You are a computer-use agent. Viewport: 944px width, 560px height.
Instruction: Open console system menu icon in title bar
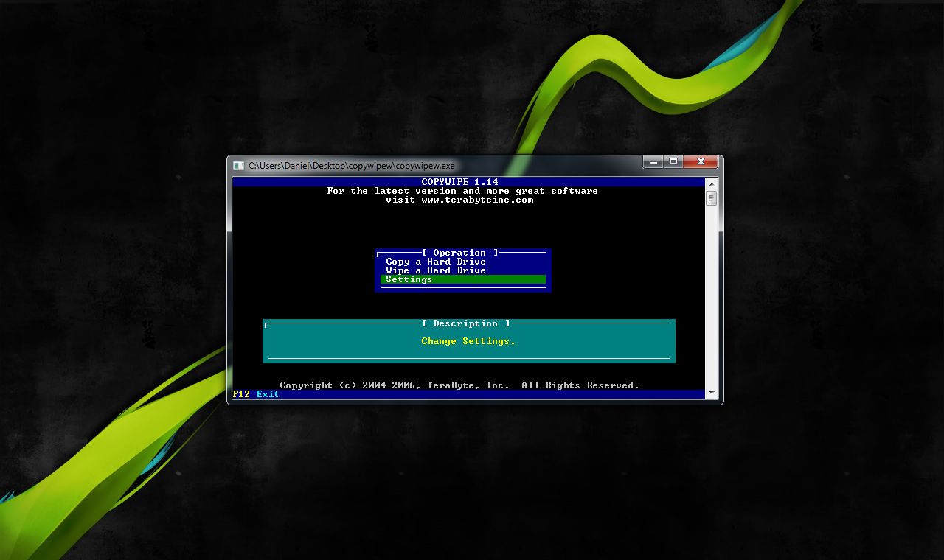pos(238,166)
